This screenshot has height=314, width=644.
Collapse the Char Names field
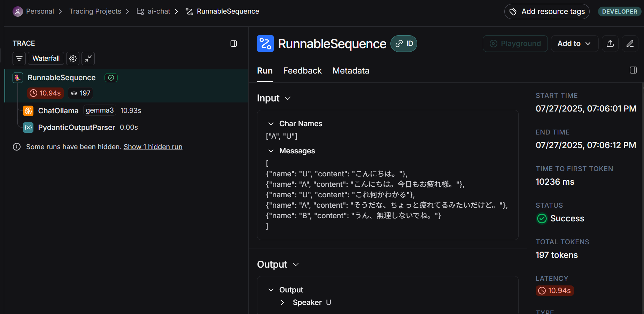coord(271,124)
